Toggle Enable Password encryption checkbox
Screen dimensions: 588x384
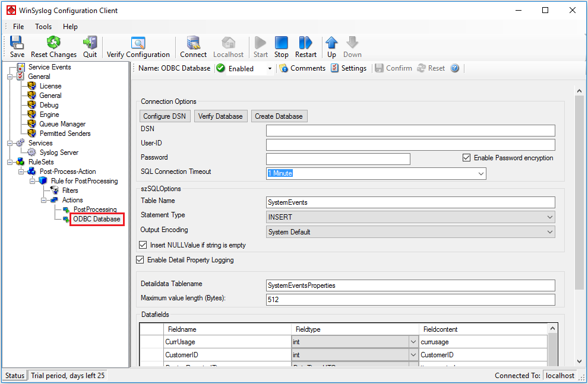[x=466, y=158]
